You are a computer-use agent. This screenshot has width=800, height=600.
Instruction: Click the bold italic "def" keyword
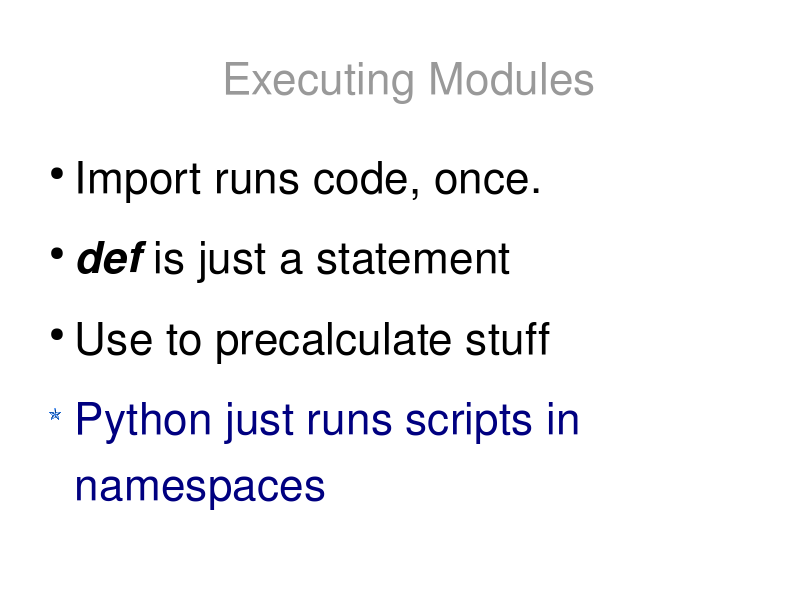110,258
